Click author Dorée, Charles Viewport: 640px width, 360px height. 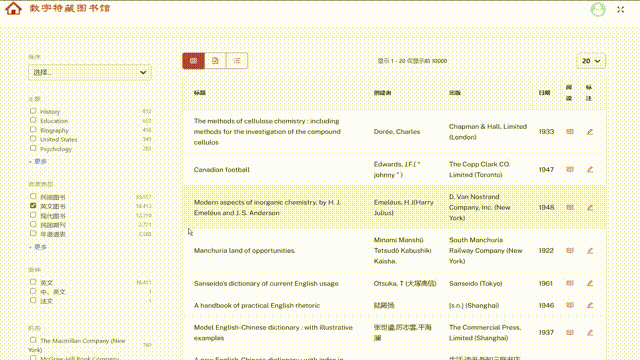tap(397, 131)
